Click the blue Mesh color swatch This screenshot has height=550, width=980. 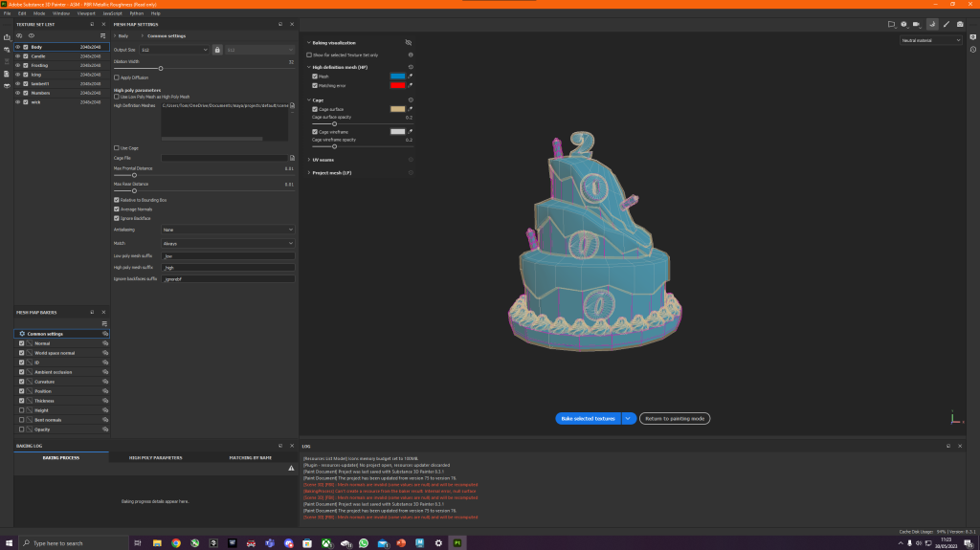pyautogui.click(x=397, y=76)
